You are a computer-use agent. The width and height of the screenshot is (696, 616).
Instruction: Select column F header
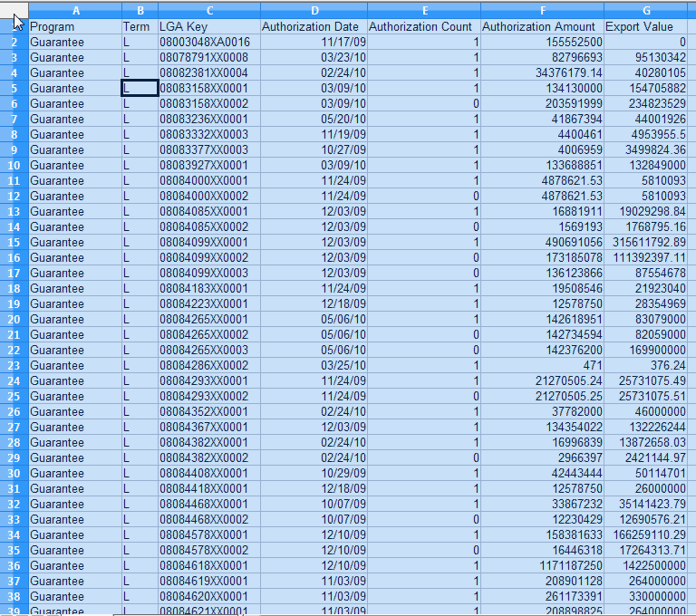pyautogui.click(x=543, y=10)
